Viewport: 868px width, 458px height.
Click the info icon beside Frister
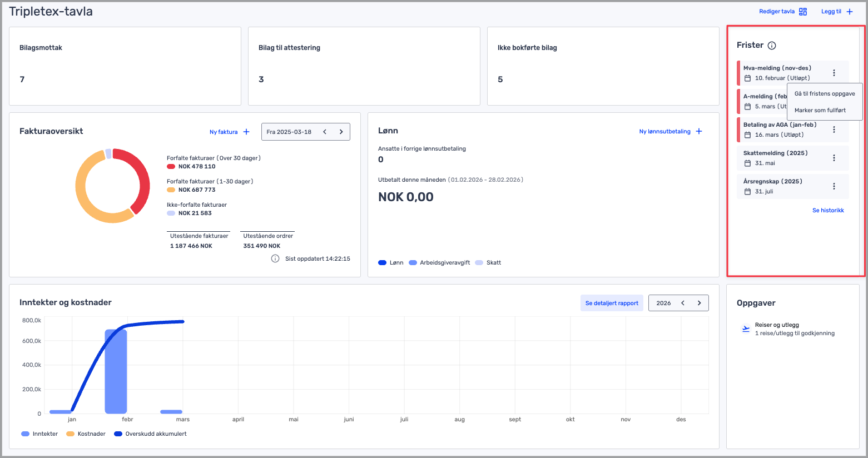coord(771,46)
